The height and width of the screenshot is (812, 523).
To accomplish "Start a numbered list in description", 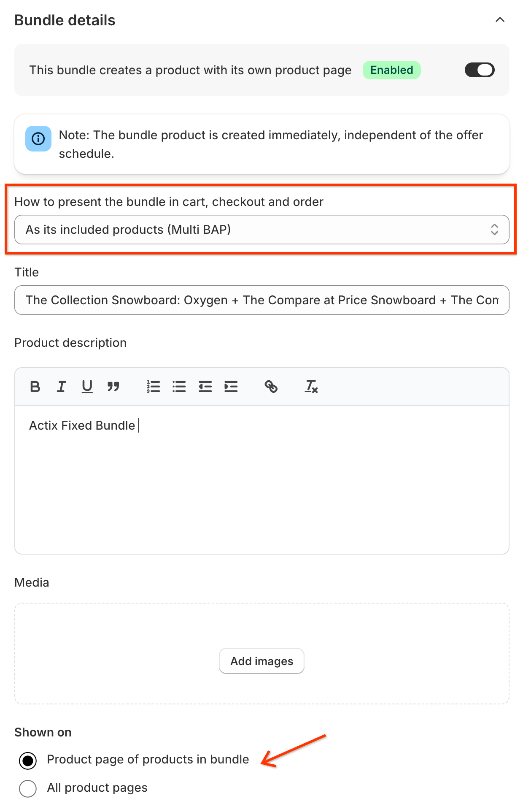I will tap(153, 387).
